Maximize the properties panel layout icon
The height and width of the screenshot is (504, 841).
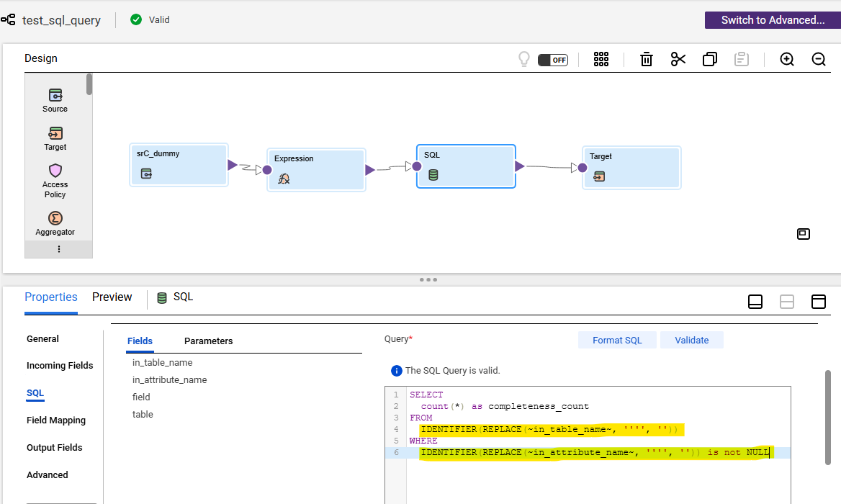(819, 302)
